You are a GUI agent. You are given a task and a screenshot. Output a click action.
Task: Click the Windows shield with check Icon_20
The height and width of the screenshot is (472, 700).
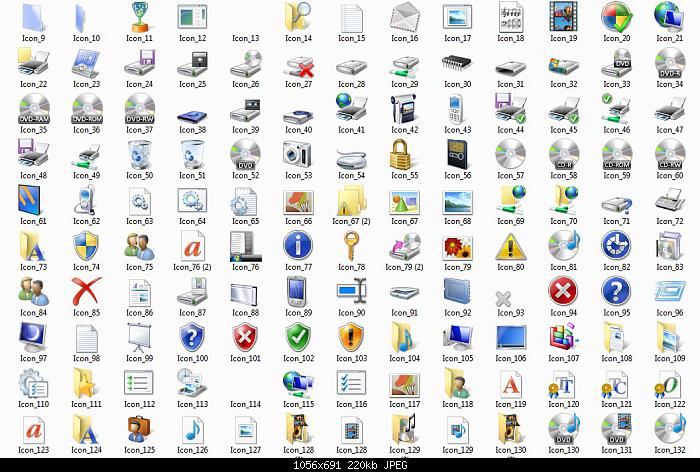tap(617, 17)
